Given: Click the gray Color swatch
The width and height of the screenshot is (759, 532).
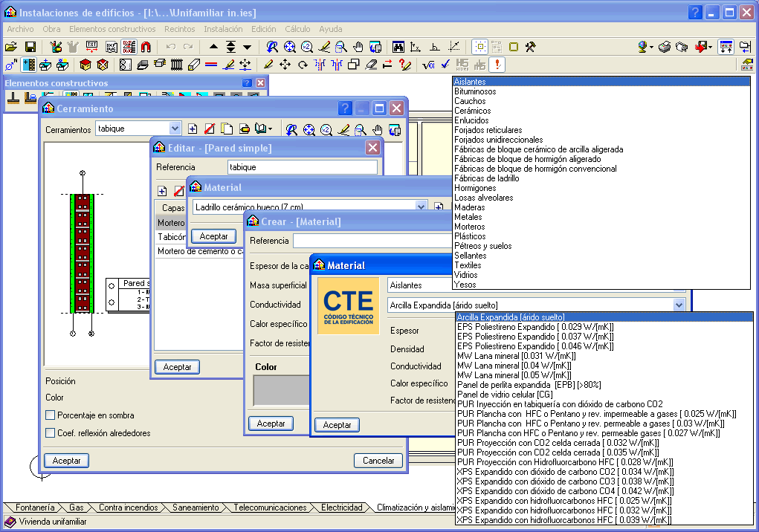Looking at the screenshot, I should 281,390.
